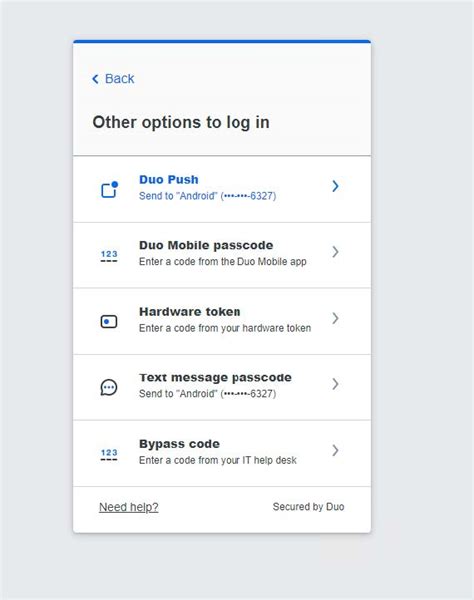Choose the Hardware token option title

[190, 311]
